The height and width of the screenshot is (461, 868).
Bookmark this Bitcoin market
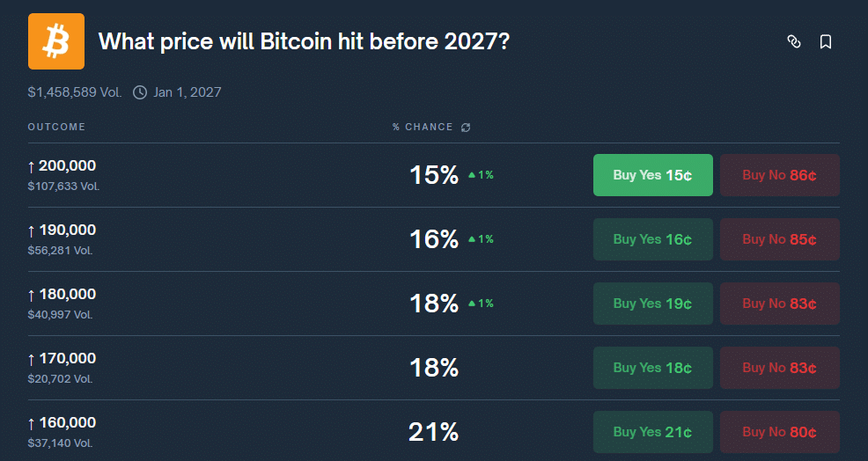[826, 41]
